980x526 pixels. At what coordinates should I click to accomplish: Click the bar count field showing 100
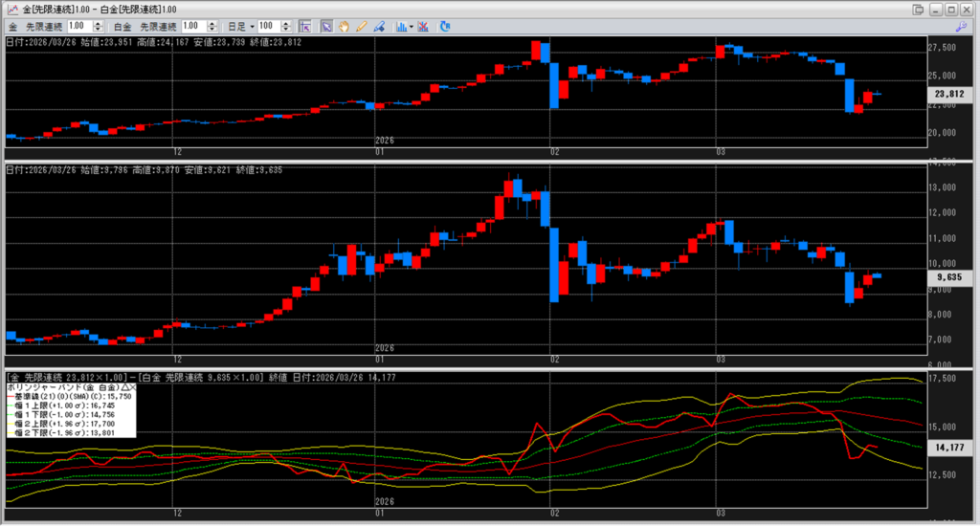pyautogui.click(x=269, y=26)
